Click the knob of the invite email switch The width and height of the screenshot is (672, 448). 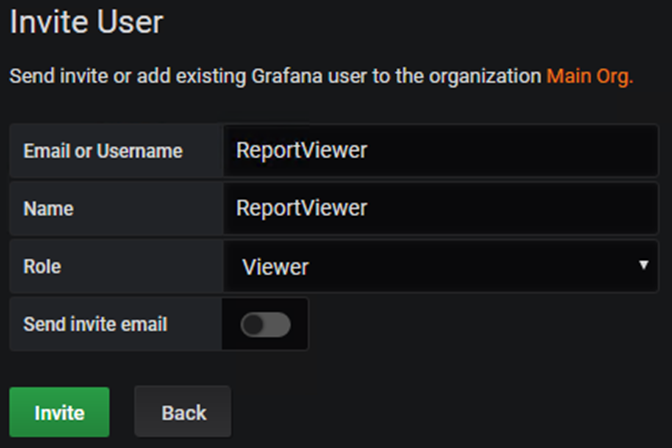[255, 324]
